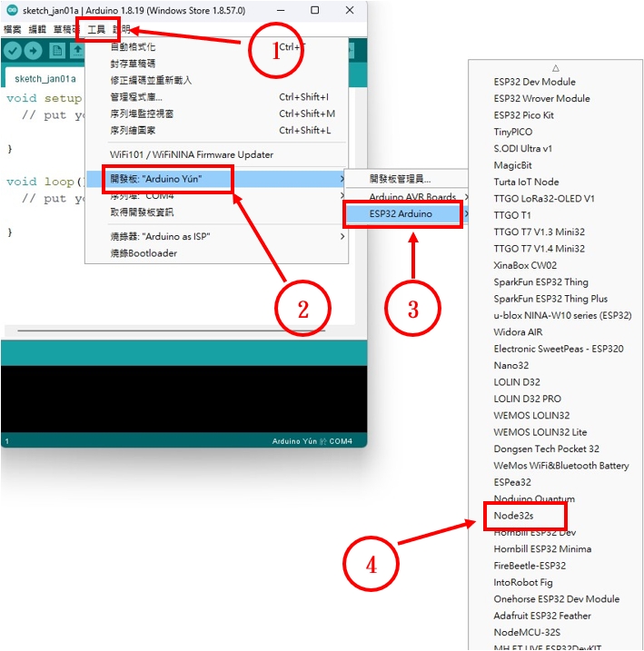Select WEMOS LOLIN32 board
Screen dimensions: 644x651
tap(556, 415)
